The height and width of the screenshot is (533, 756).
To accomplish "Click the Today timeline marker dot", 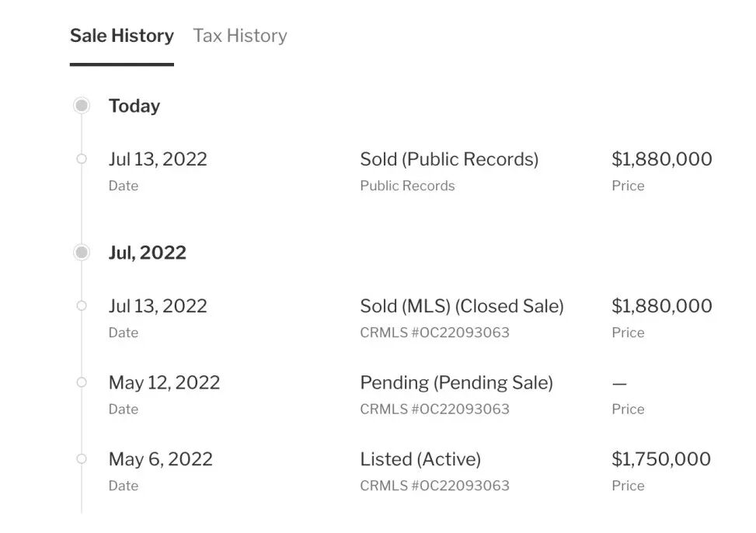I will pos(82,106).
